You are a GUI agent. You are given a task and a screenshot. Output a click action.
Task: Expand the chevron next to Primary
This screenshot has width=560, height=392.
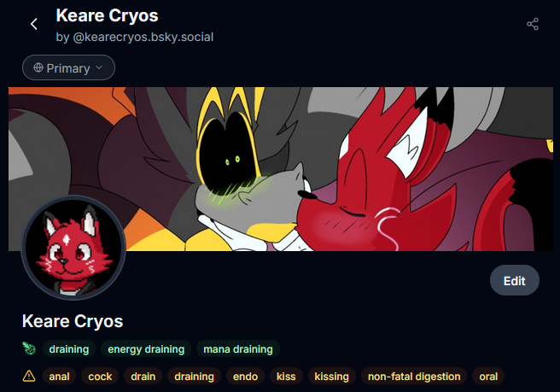click(x=99, y=67)
